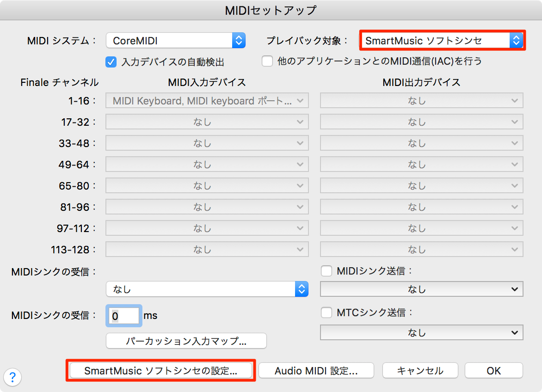This screenshot has height=392, width=542.
Task: Open MIDI input device dropdown for channels 17-32
Action: pyautogui.click(x=207, y=122)
